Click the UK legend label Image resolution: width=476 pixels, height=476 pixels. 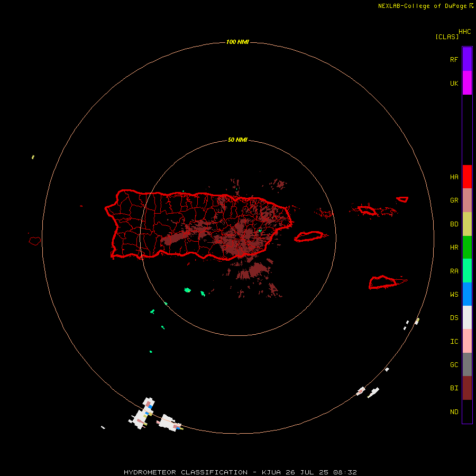[454, 84]
